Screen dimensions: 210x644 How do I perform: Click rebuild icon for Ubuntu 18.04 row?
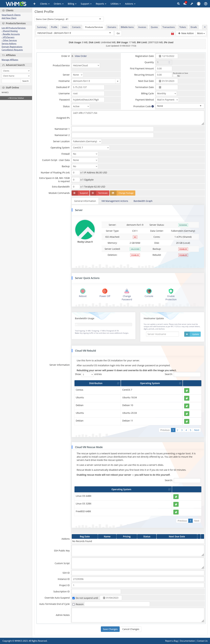pyautogui.click(x=186, y=398)
